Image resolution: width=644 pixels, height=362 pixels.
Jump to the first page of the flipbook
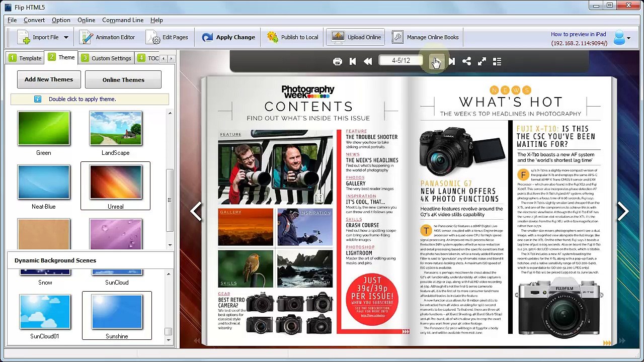353,61
